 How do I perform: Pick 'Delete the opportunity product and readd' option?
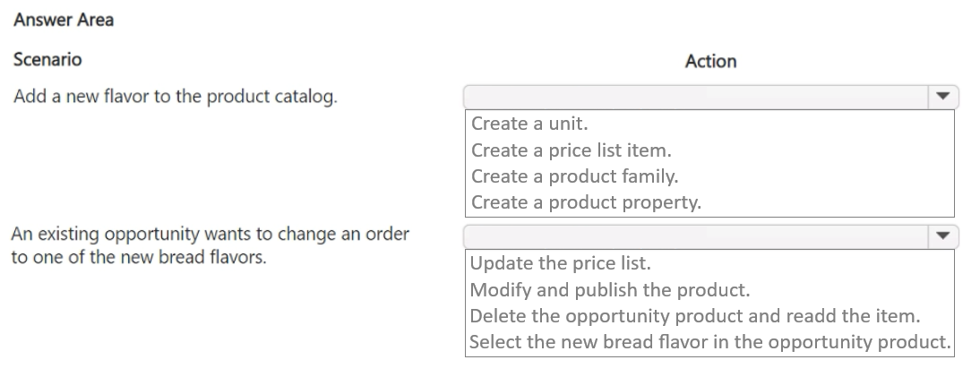[x=694, y=316]
